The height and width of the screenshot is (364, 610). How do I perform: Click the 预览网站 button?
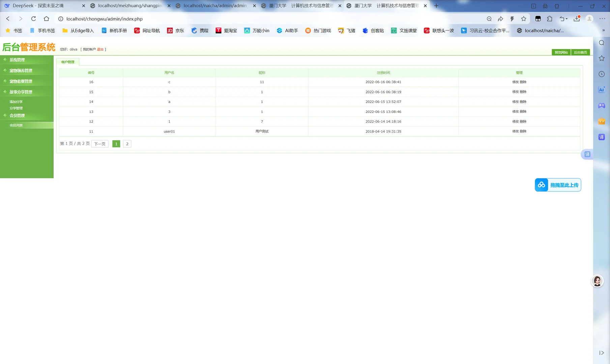[x=561, y=52]
